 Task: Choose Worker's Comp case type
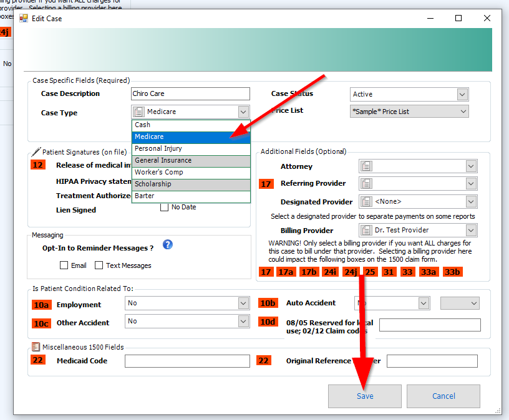pyautogui.click(x=191, y=172)
